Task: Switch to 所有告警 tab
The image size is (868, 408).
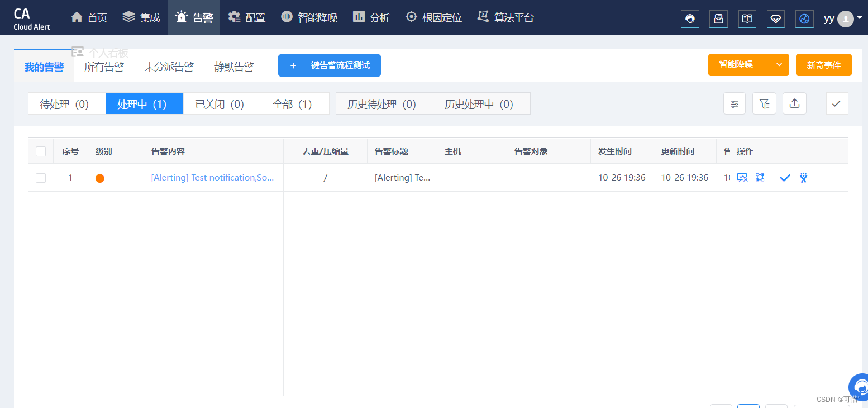Action: [104, 67]
